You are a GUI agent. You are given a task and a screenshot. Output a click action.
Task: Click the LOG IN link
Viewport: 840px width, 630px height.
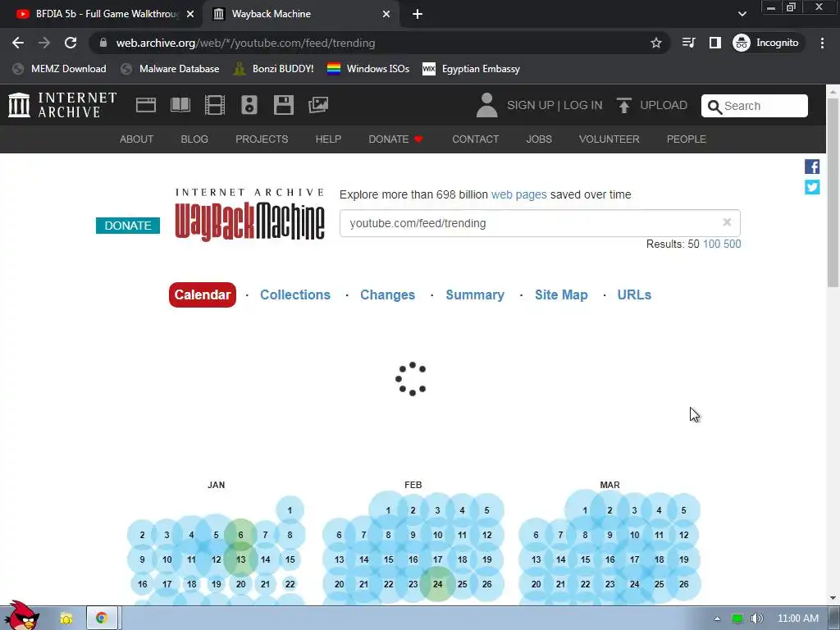click(x=583, y=105)
